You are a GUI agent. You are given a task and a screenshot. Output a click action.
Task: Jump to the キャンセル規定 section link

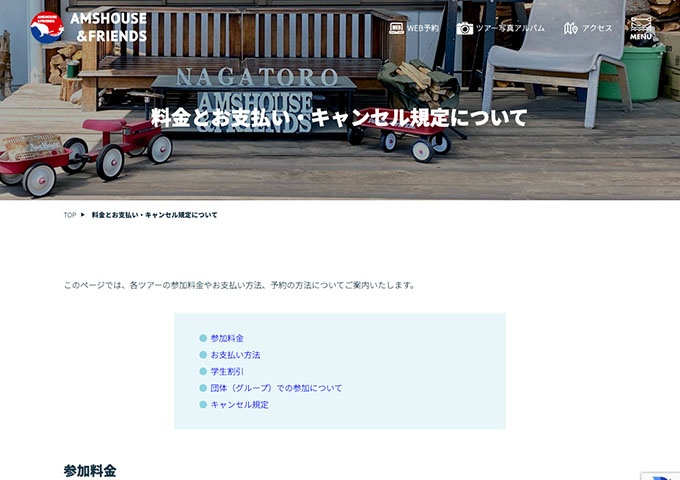pyautogui.click(x=240, y=405)
